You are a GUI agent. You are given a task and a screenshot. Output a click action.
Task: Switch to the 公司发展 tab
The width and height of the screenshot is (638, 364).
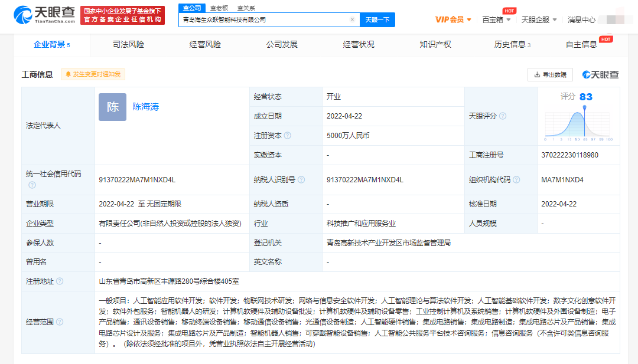point(282,44)
